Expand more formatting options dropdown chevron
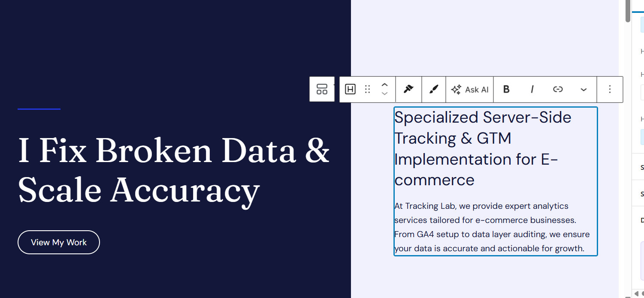 coord(584,89)
